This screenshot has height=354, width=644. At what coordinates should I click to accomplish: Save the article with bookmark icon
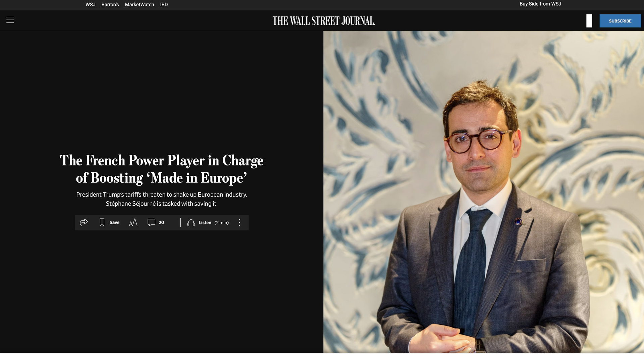click(102, 222)
